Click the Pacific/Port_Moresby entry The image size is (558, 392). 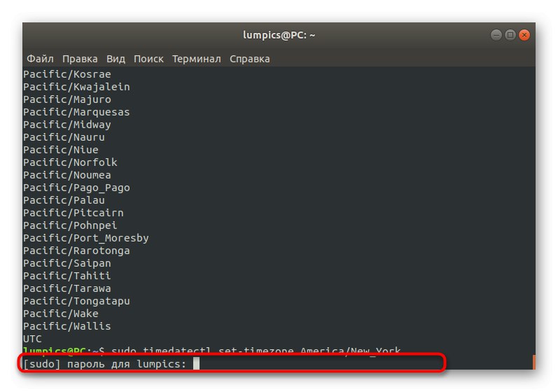(86, 238)
